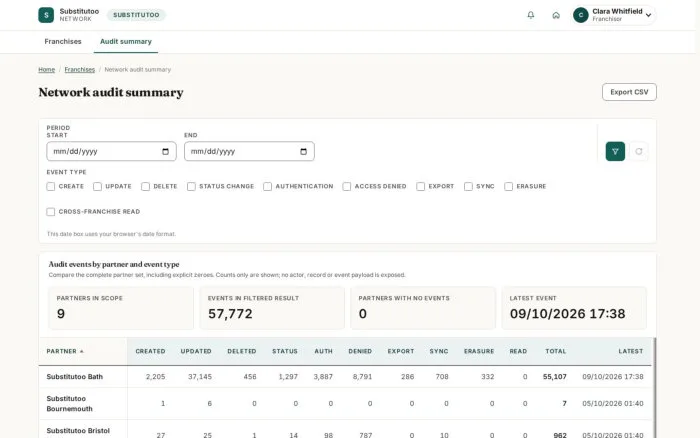Focus the Period Start date input
The image size is (700, 438).
click(111, 151)
